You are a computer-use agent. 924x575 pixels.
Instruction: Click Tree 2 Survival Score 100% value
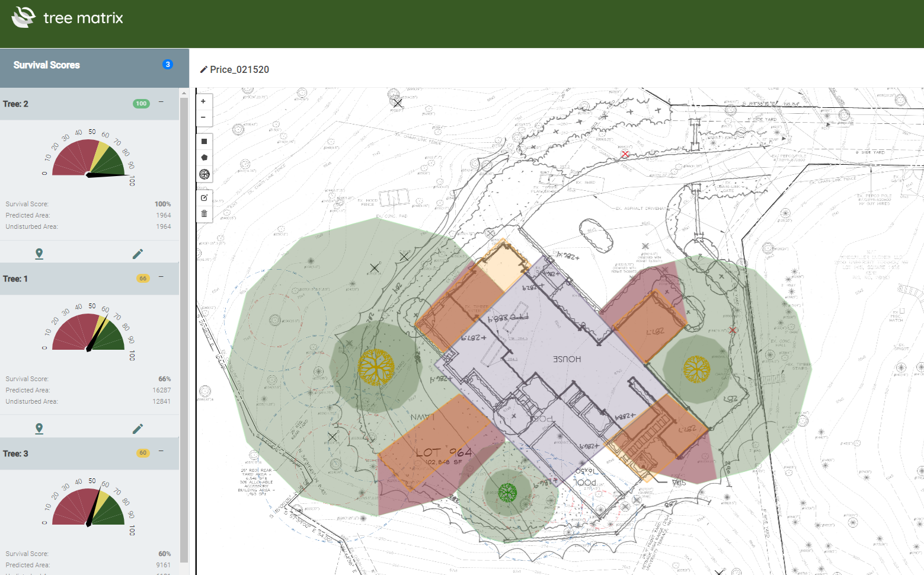pyautogui.click(x=162, y=204)
